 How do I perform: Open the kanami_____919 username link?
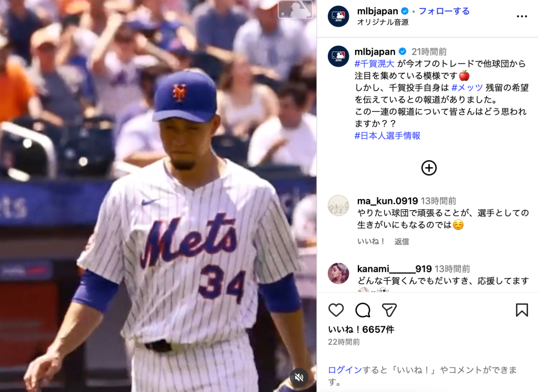pyautogui.click(x=394, y=269)
